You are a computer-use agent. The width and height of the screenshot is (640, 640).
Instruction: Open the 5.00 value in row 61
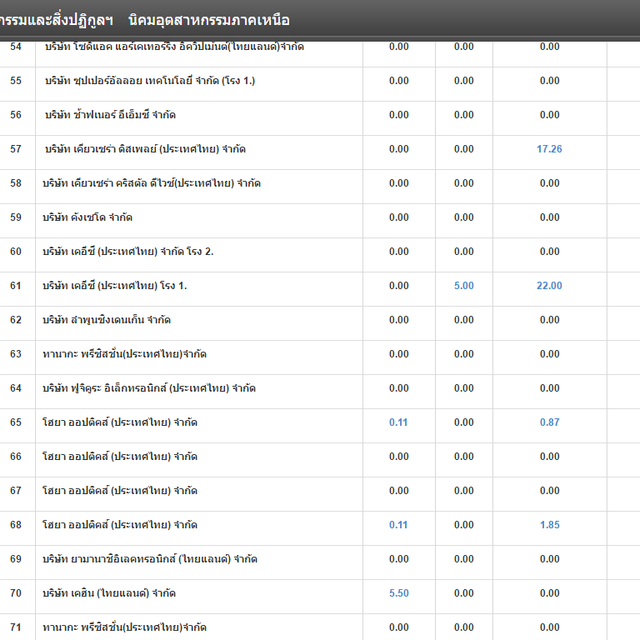(x=464, y=286)
